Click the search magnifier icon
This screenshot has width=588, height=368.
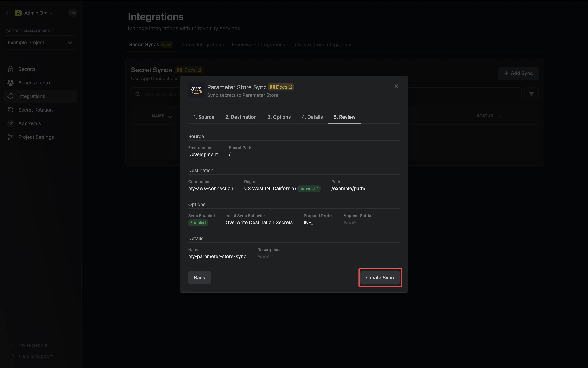pos(138,94)
